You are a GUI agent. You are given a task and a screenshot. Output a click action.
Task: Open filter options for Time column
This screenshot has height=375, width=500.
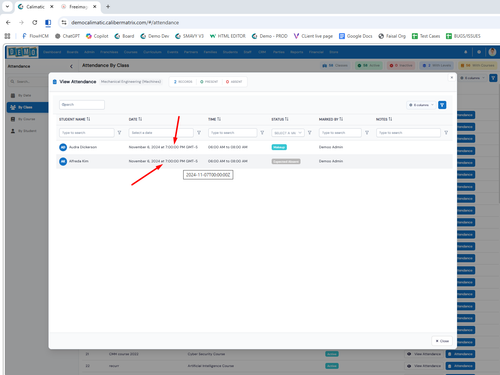[x=262, y=133]
